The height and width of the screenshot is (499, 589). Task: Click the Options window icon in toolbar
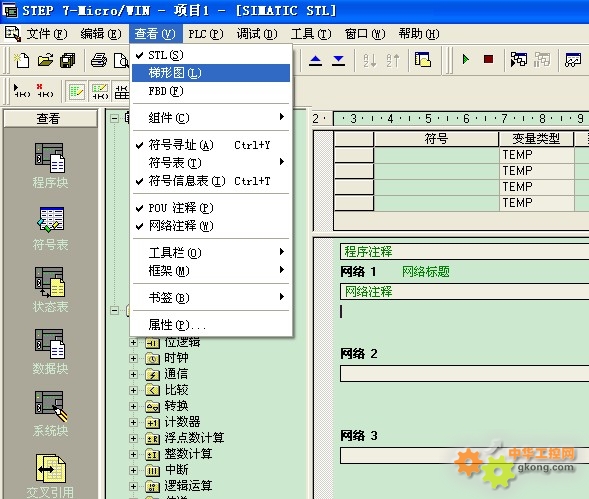pyautogui.click(x=423, y=60)
